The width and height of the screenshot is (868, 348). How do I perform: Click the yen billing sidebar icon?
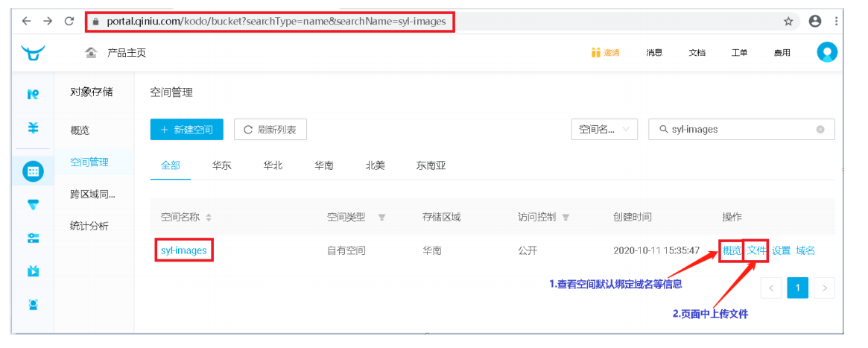coord(33,128)
